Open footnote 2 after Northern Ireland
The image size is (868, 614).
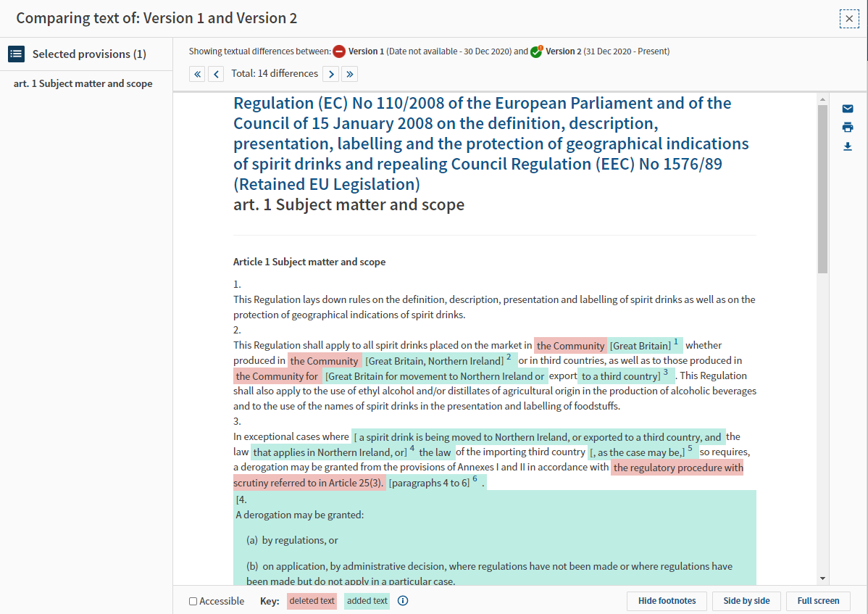point(509,357)
